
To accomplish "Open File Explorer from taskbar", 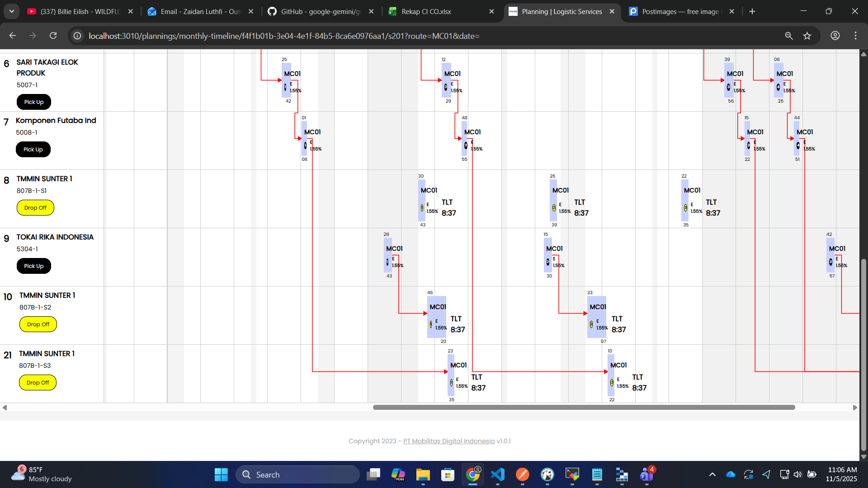I will coord(423,474).
